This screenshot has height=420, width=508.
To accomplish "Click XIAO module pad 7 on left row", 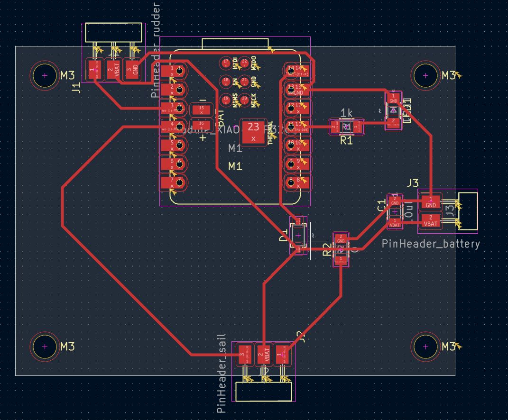I will click(172, 182).
